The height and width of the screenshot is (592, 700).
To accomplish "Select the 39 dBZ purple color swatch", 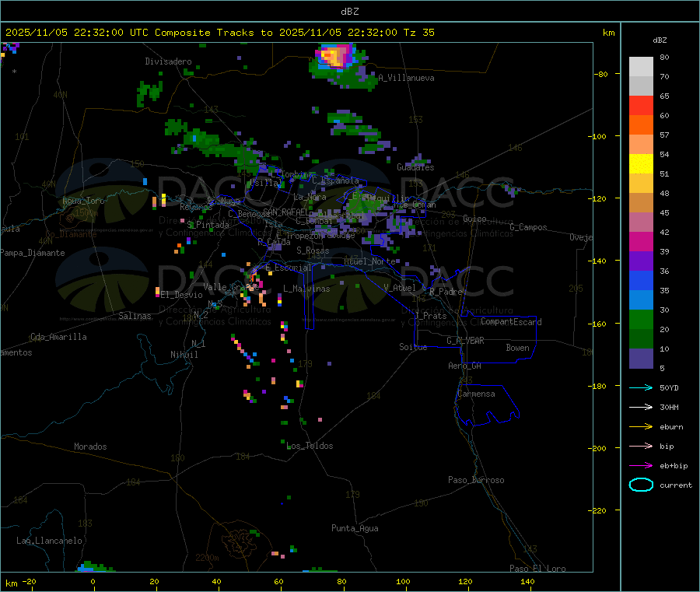I will 641,261.
